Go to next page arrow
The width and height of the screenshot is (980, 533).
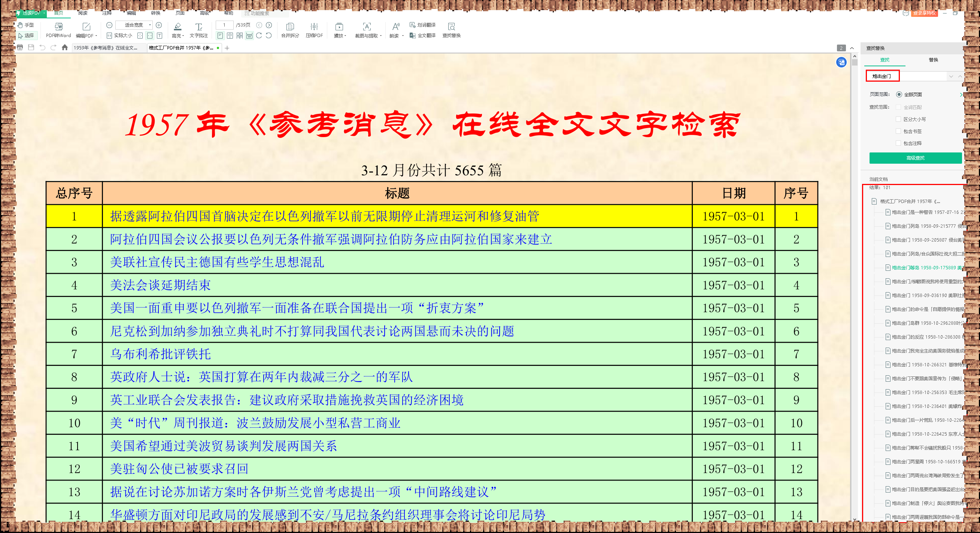point(269,25)
